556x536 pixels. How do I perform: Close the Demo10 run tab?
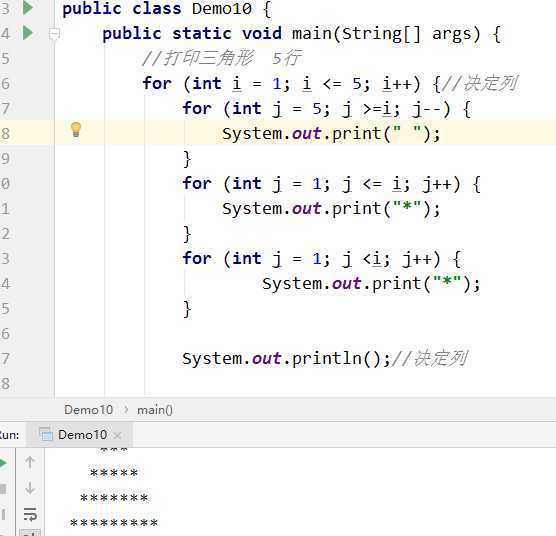pos(118,435)
